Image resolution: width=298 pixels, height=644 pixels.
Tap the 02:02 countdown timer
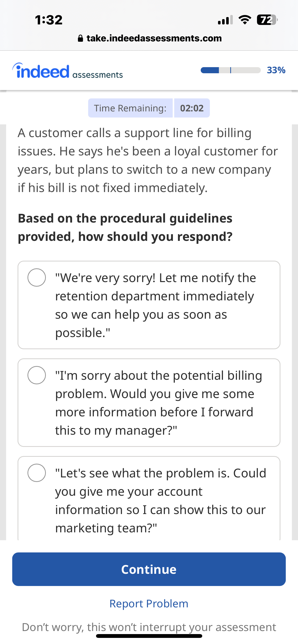coord(192,108)
